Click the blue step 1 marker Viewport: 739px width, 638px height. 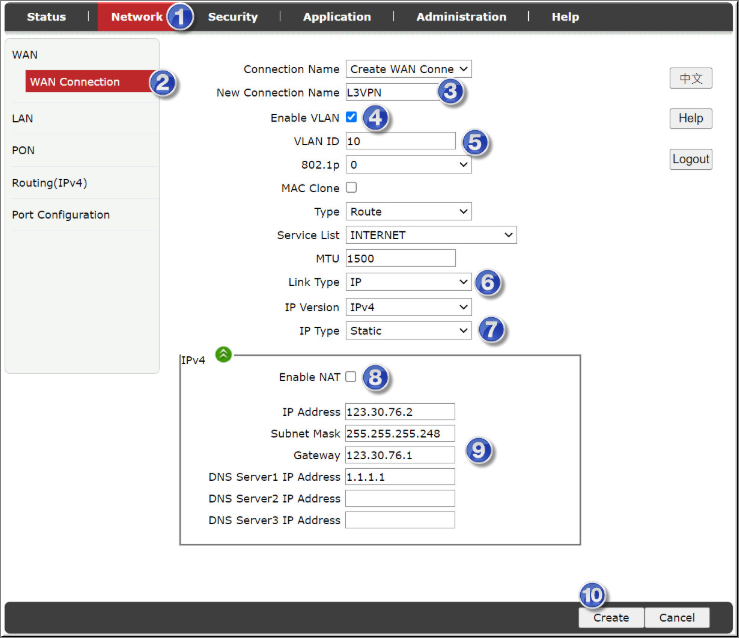179,16
